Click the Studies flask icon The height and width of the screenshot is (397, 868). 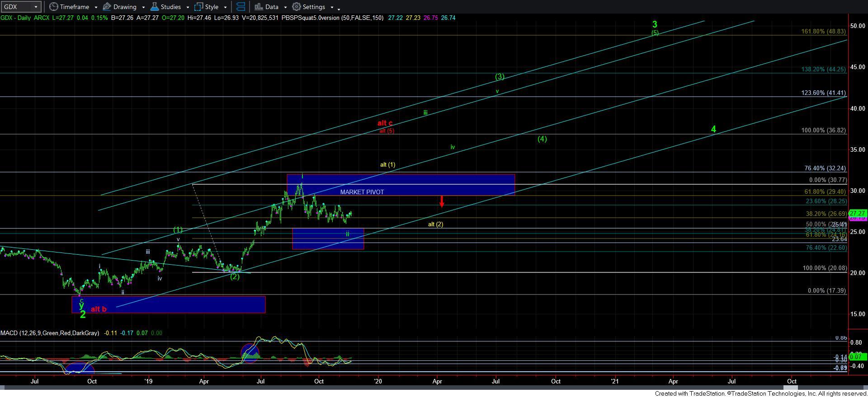coord(155,7)
